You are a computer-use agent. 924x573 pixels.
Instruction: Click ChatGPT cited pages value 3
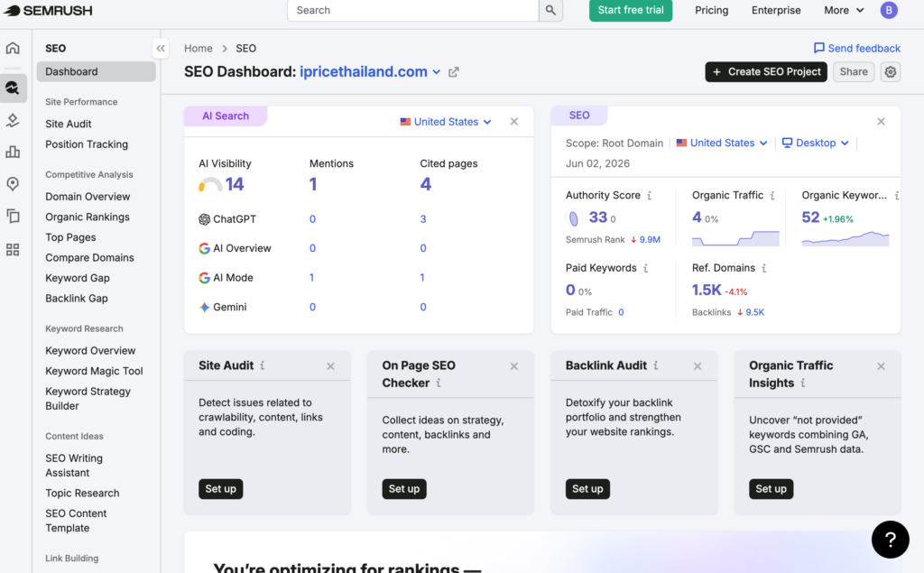pyautogui.click(x=423, y=219)
